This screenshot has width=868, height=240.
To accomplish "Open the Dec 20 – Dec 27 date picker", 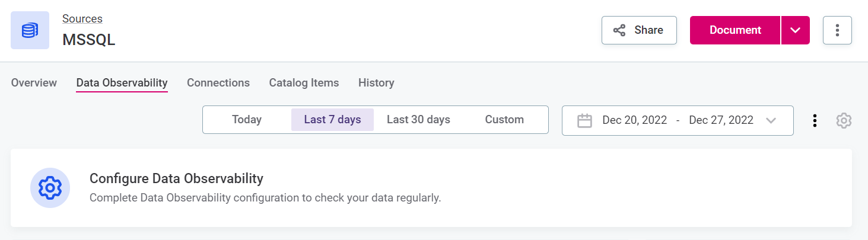I will point(678,120).
